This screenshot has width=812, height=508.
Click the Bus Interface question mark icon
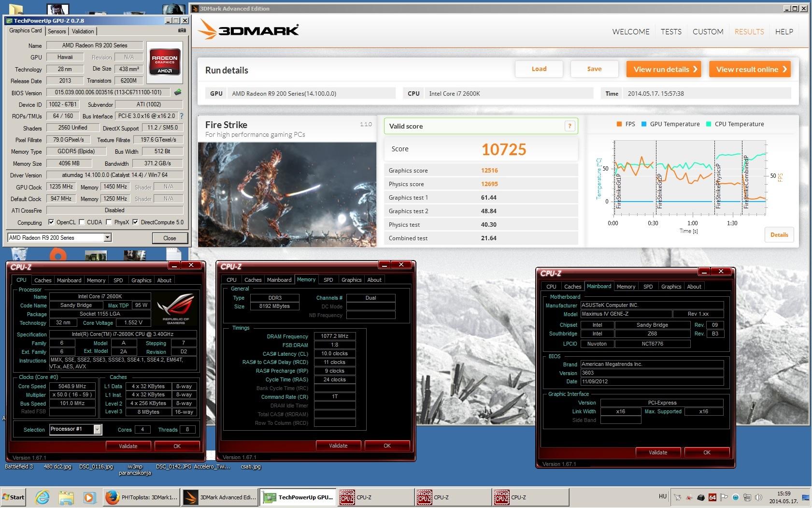(x=182, y=116)
